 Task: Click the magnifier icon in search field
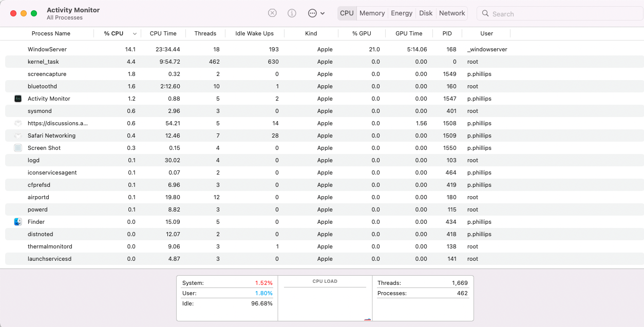[x=486, y=14]
